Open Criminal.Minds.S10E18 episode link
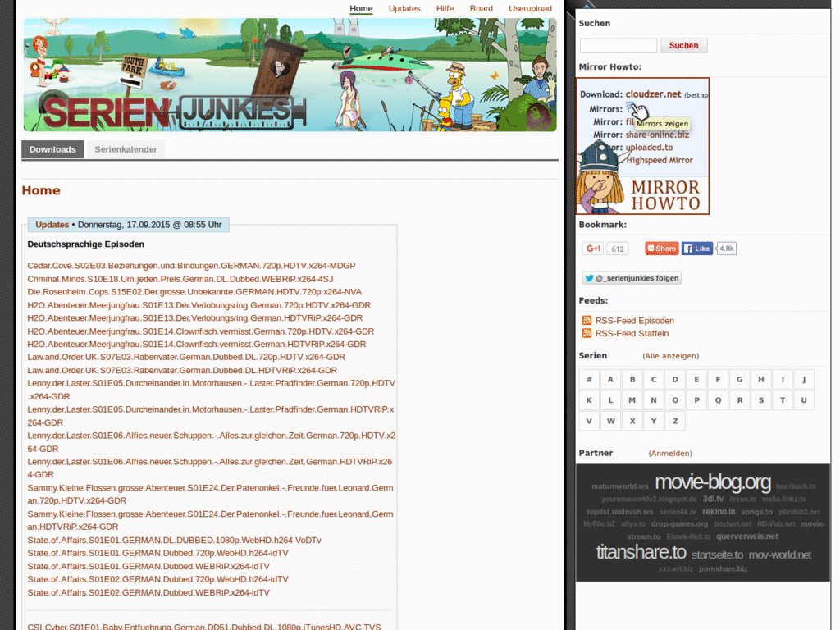The width and height of the screenshot is (840, 630). click(x=180, y=279)
